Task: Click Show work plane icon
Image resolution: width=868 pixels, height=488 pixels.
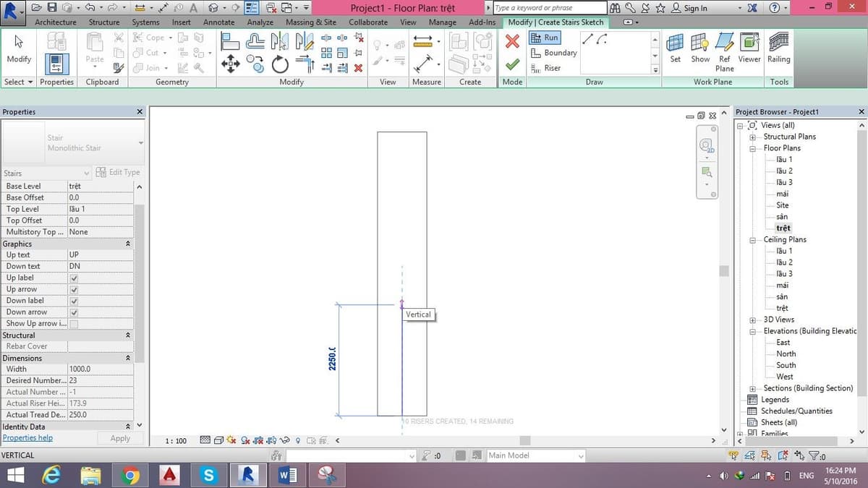Action: coord(700,48)
